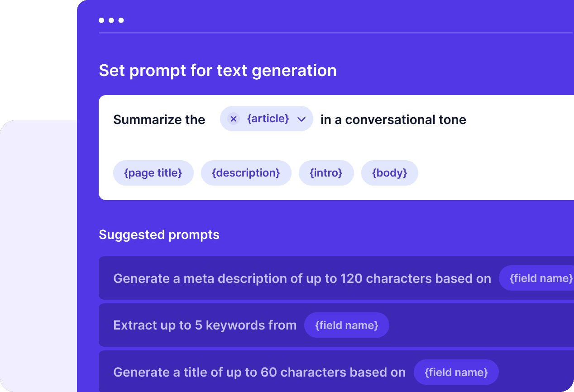Add the {body} variable chip
Image resolution: width=574 pixels, height=392 pixels.
(390, 173)
